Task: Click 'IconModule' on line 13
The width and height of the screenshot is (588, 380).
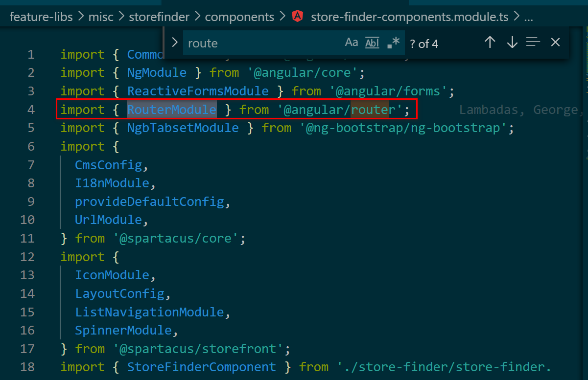Action: point(112,275)
